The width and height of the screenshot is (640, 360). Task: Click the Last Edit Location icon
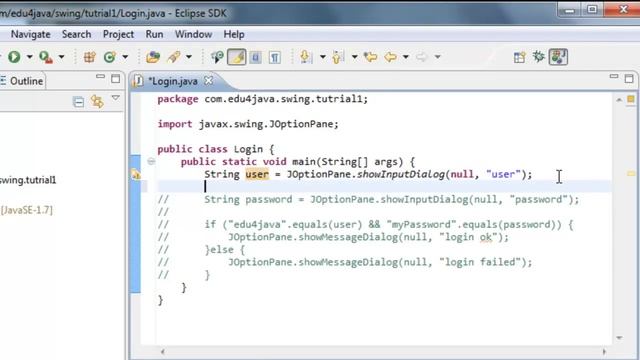(371, 57)
